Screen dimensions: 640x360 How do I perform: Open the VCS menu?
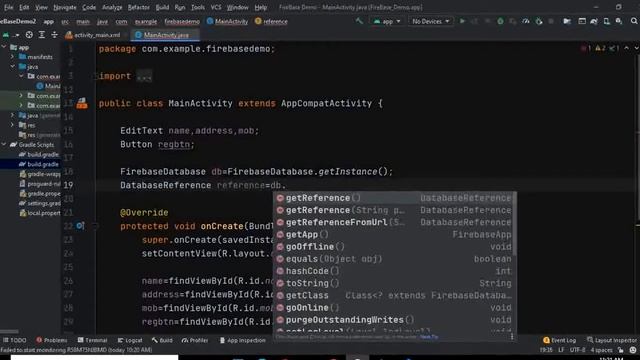click(216, 7)
